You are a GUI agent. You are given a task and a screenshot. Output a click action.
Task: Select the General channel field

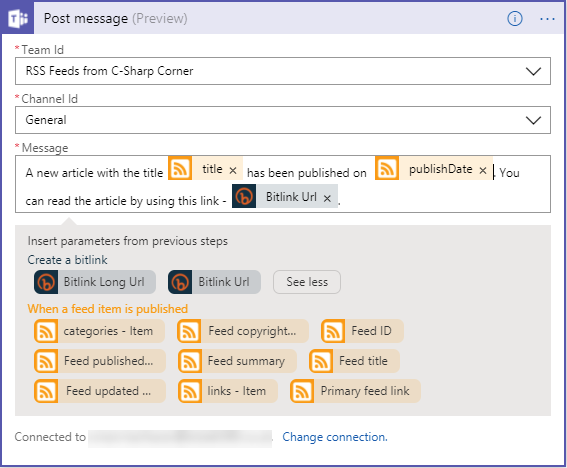coord(283,120)
